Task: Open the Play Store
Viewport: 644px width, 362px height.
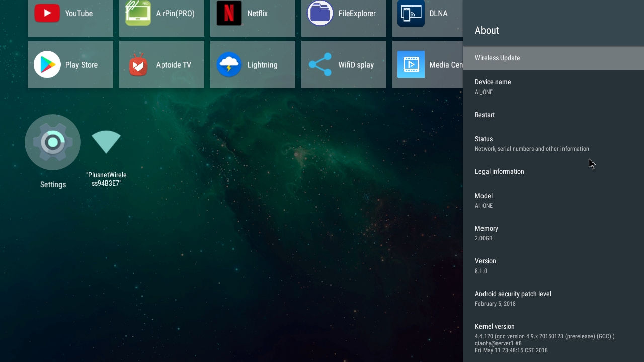Action: click(x=70, y=64)
